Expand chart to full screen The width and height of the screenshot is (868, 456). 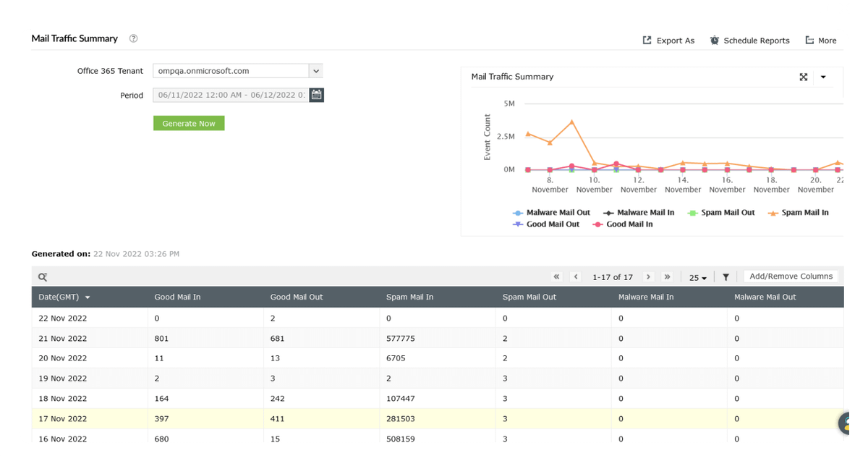tap(803, 77)
